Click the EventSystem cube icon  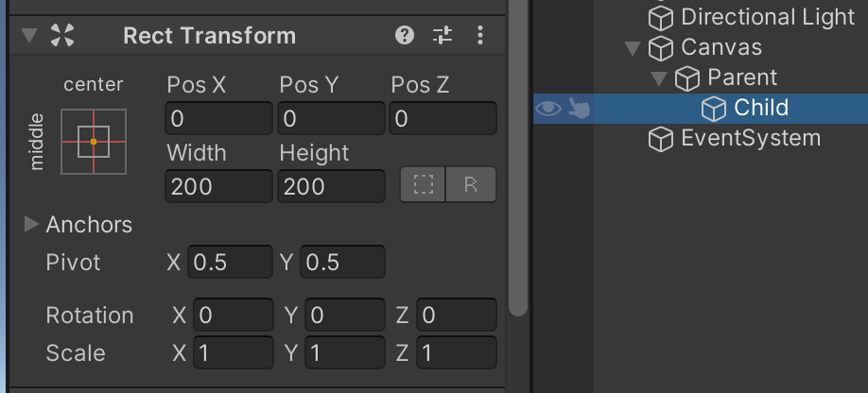[660, 139]
